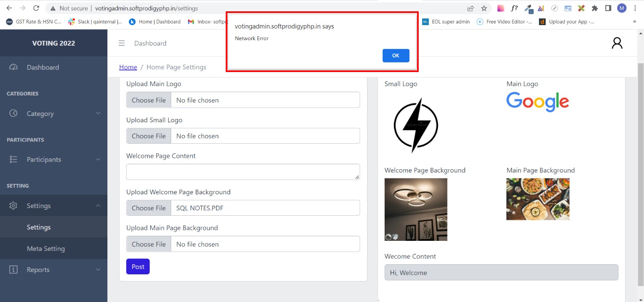The width and height of the screenshot is (644, 302).
Task: Select the Settings submenu item
Action: tap(54, 227)
